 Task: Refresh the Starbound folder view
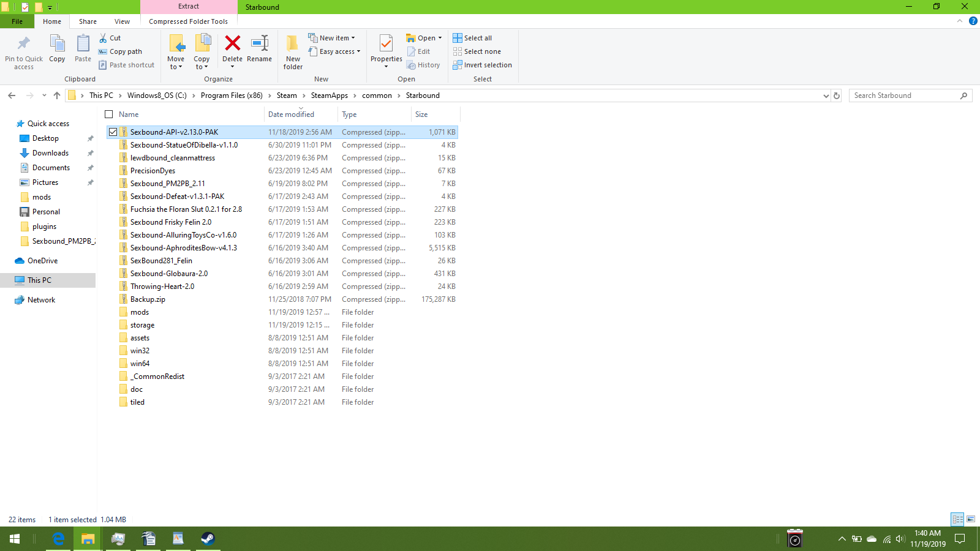(837, 96)
